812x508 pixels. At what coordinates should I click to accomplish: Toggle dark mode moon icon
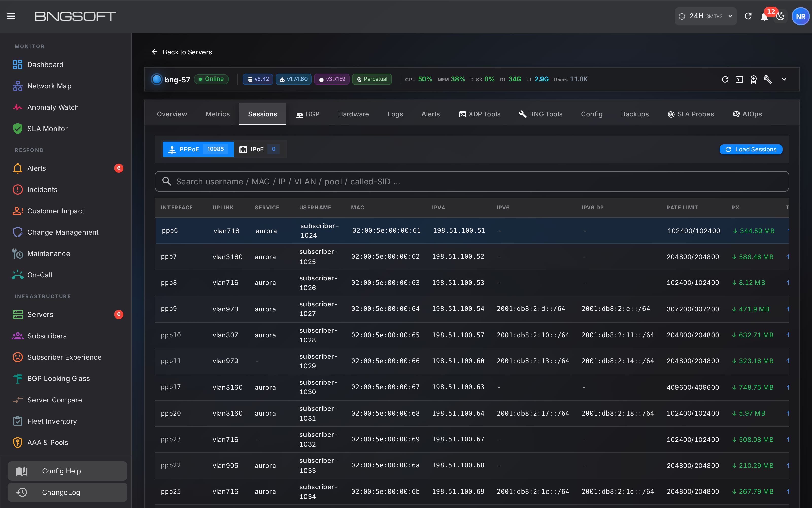[781, 16]
